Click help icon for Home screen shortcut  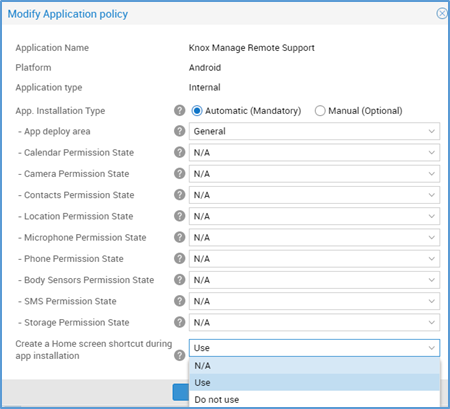click(x=179, y=355)
